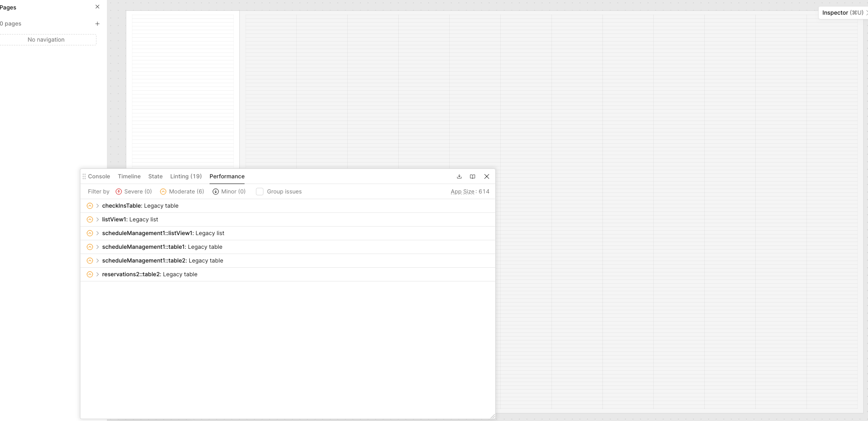Expand scheduleManagement1::table1 issue
868x421 pixels.
(x=97, y=247)
